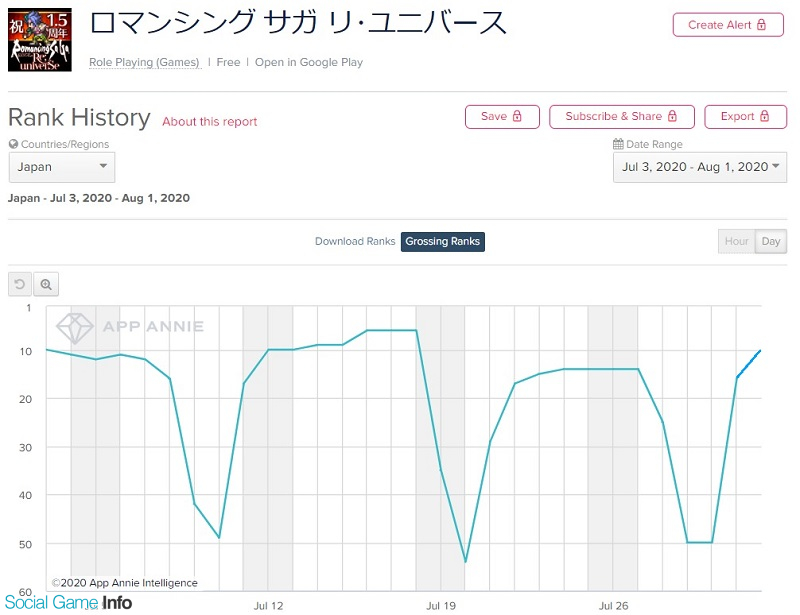Click the lock icon on Create Alert
800x615 pixels.
pyautogui.click(x=761, y=24)
